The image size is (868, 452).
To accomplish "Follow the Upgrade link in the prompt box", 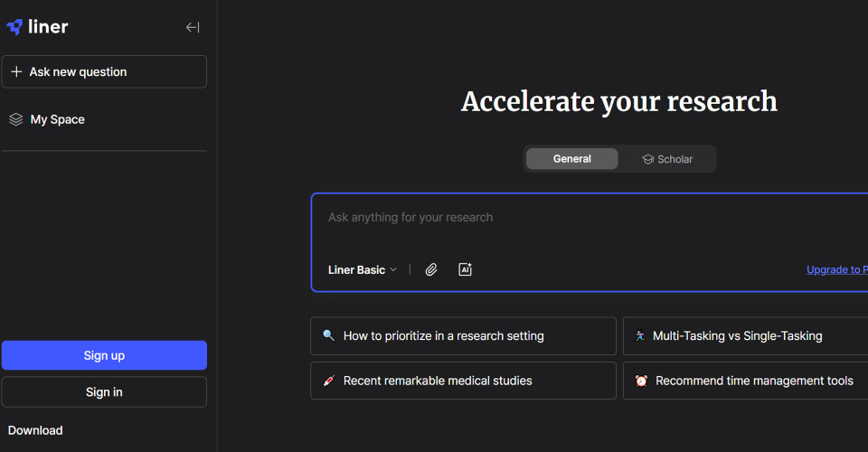I will (x=835, y=269).
